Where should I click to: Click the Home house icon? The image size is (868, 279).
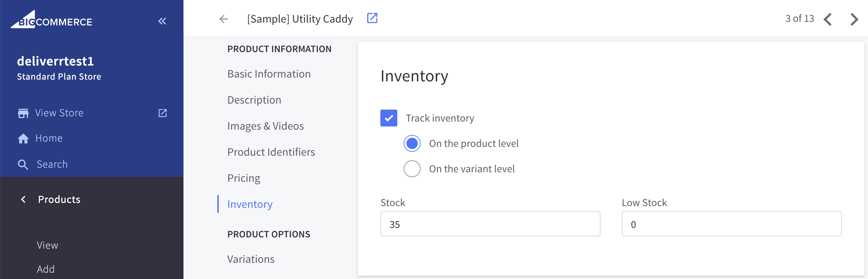pyautogui.click(x=23, y=138)
